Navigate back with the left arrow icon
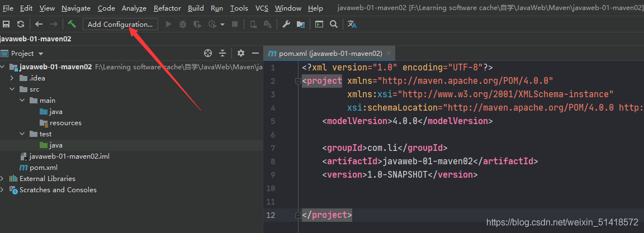Image resolution: width=644 pixels, height=233 pixels. 39,24
